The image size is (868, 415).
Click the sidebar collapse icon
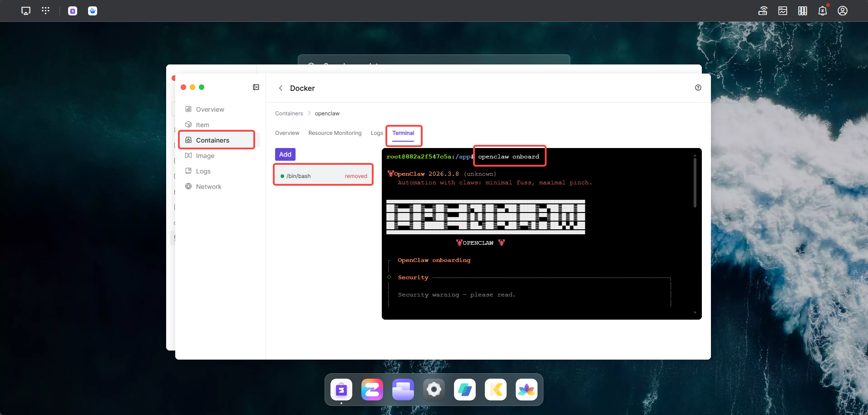pos(256,87)
